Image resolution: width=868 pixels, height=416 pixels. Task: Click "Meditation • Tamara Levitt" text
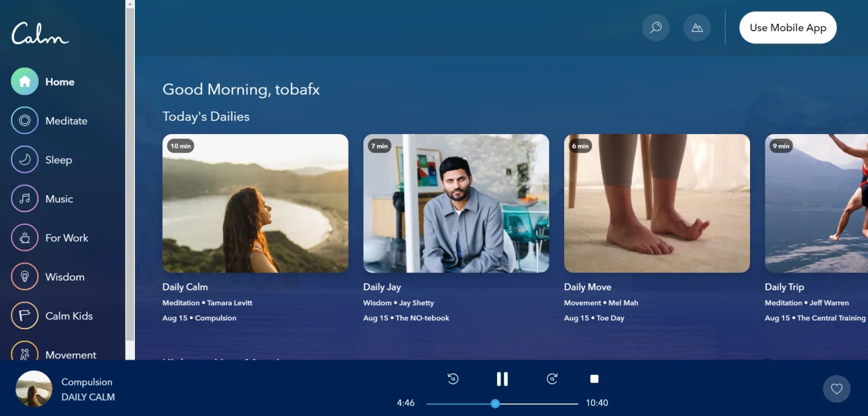tap(208, 303)
